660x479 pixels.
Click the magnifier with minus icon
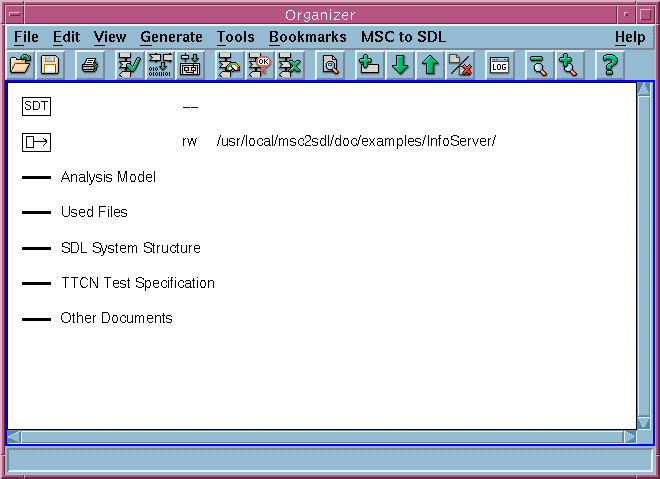click(539, 66)
